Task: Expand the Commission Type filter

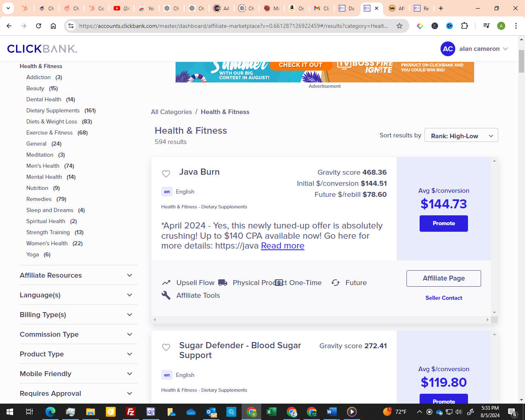Action: click(78, 334)
